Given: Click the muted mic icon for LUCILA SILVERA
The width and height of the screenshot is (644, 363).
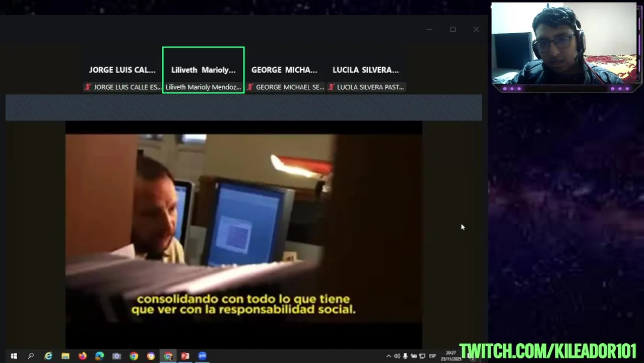Looking at the screenshot, I should 331,87.
